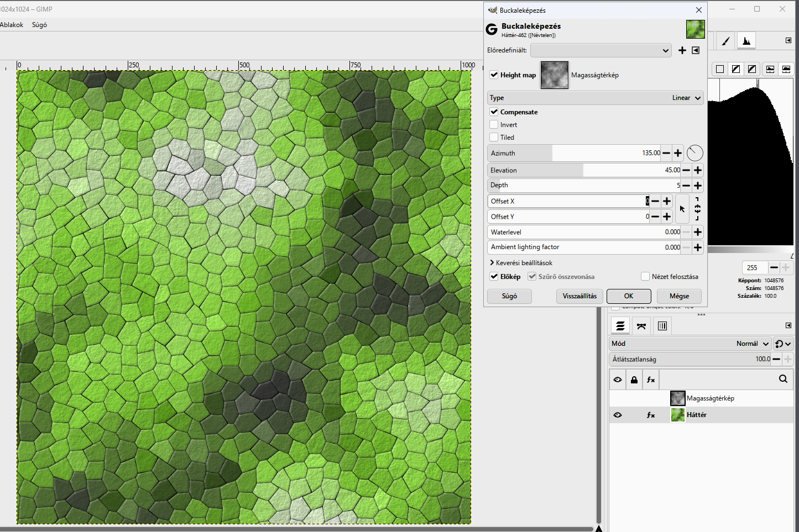Open the layer Mód Normál dropdown
This screenshot has width=799, height=532.
(x=690, y=344)
